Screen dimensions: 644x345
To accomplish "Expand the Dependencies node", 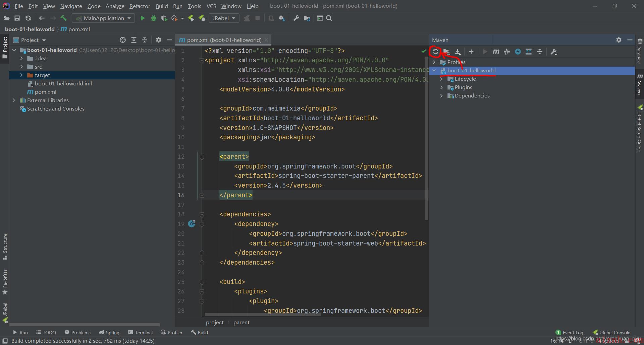I will 441,96.
